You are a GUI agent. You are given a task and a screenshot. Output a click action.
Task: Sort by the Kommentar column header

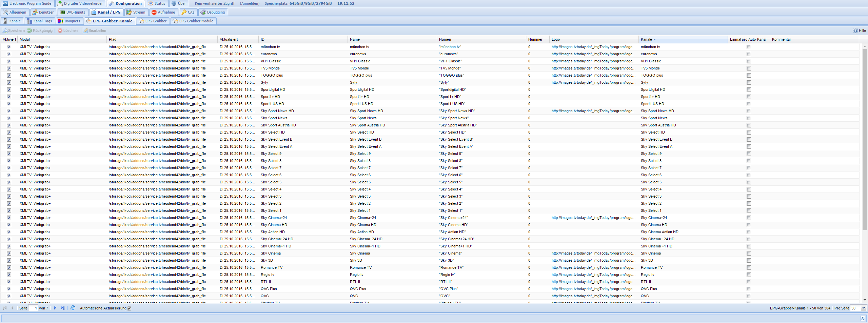coord(814,39)
